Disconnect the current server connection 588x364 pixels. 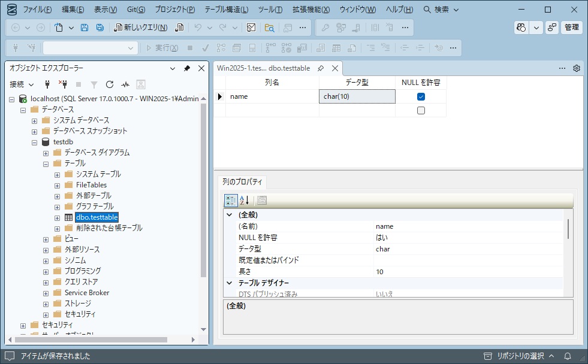[63, 84]
